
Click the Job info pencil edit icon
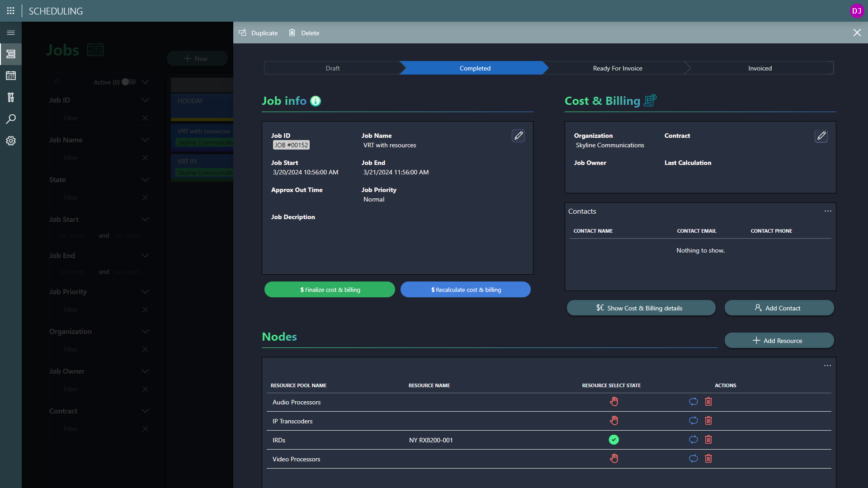click(518, 136)
